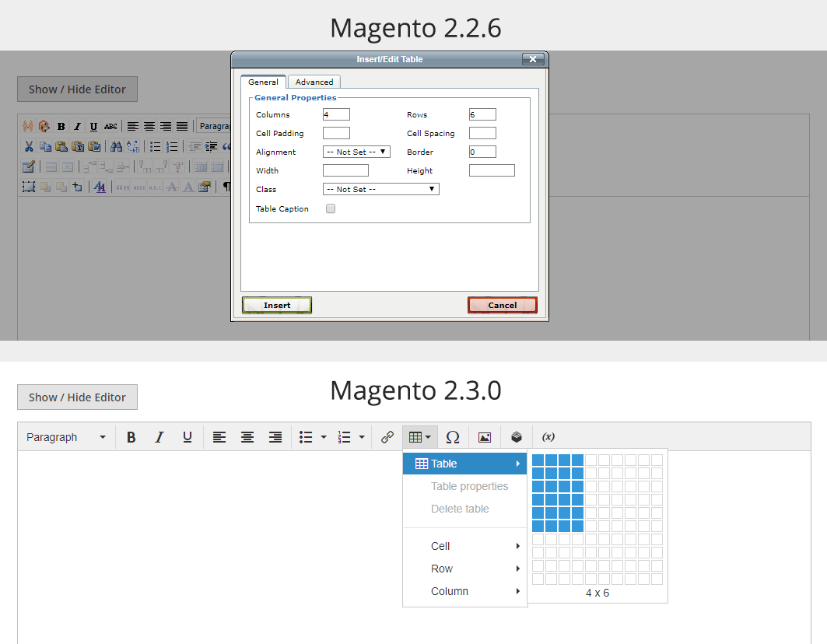Insert bulleted list in 2.2.6 toolbar

(155, 146)
